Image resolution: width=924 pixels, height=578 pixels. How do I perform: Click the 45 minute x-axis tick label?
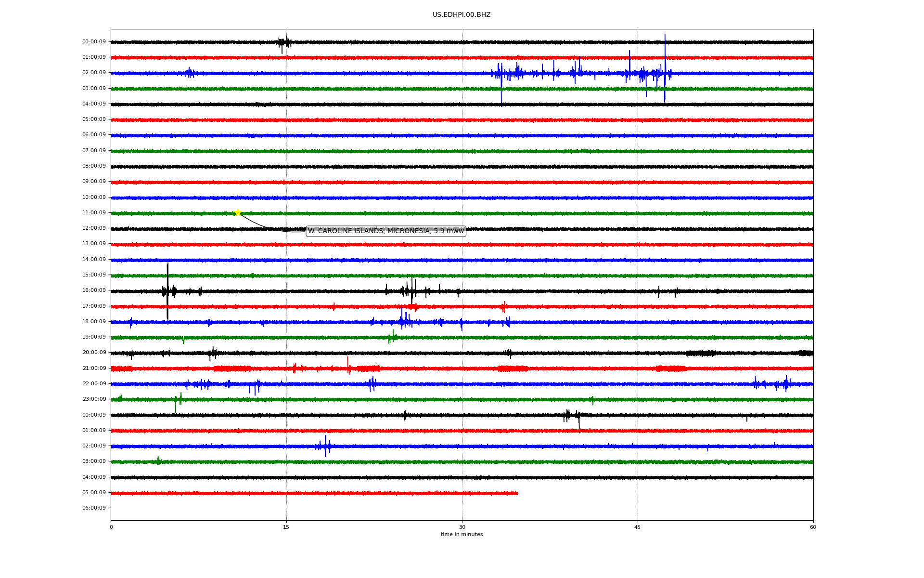(x=638, y=527)
